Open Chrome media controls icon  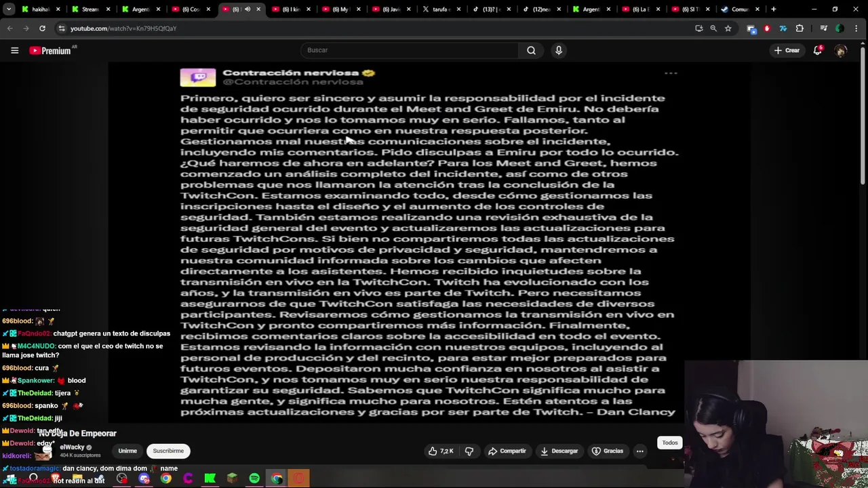pyautogui.click(x=823, y=28)
